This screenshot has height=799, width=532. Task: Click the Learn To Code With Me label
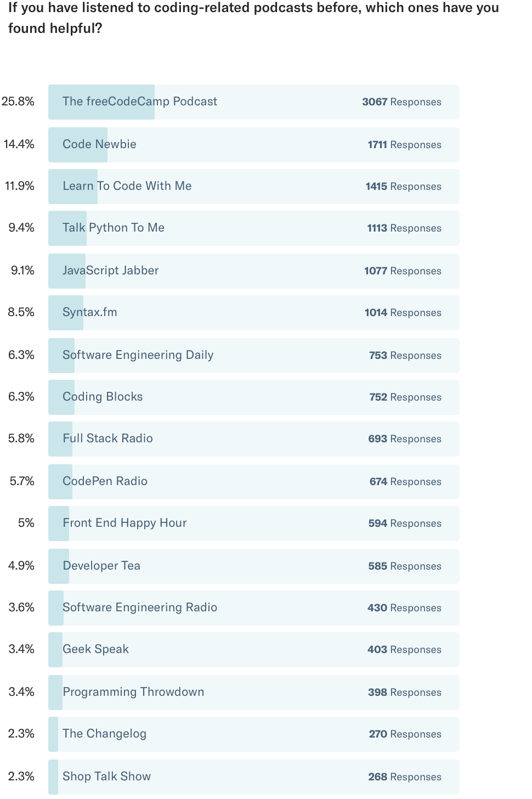click(127, 186)
